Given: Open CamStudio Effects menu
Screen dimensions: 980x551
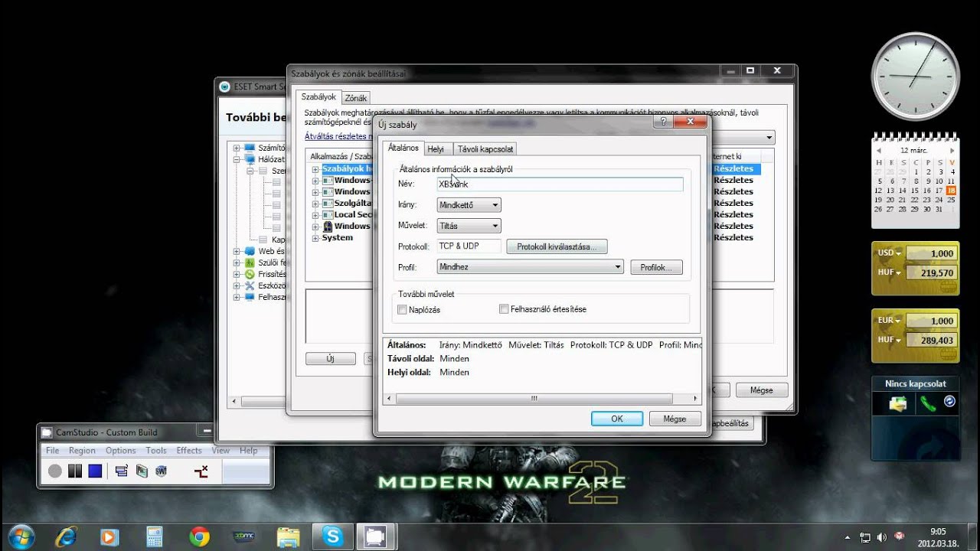Looking at the screenshot, I should 189,451.
